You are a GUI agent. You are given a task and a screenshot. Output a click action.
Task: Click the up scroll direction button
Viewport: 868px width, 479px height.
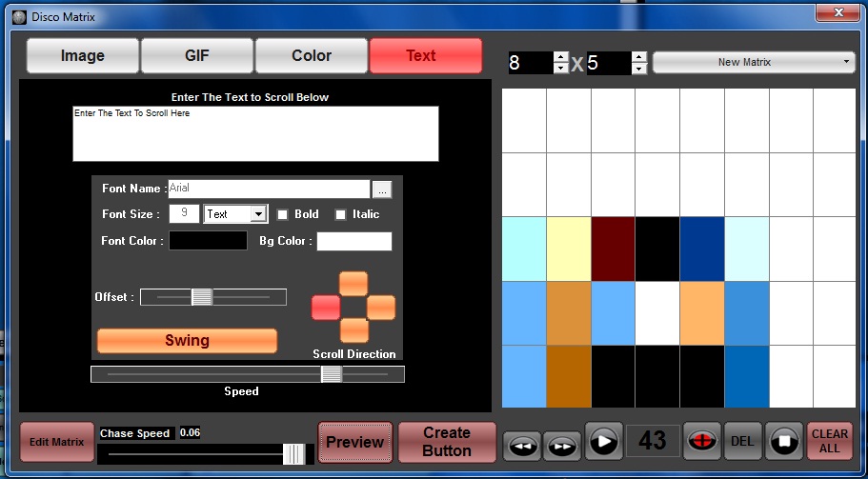[353, 283]
